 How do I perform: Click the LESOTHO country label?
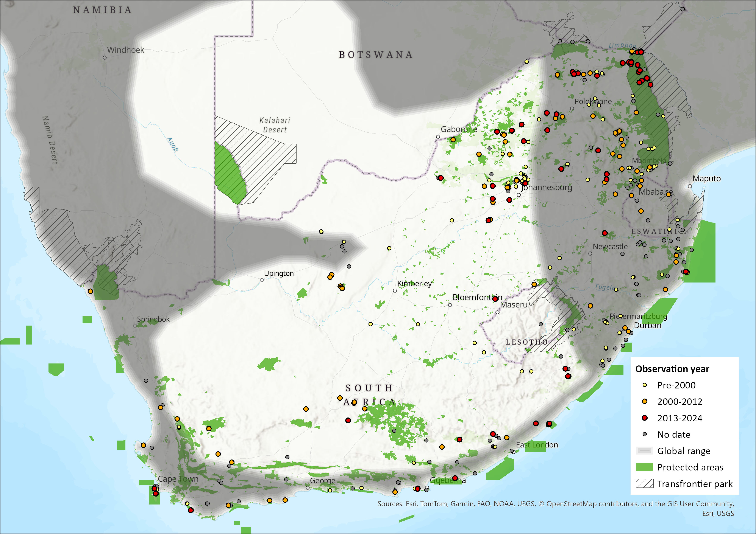click(x=527, y=342)
